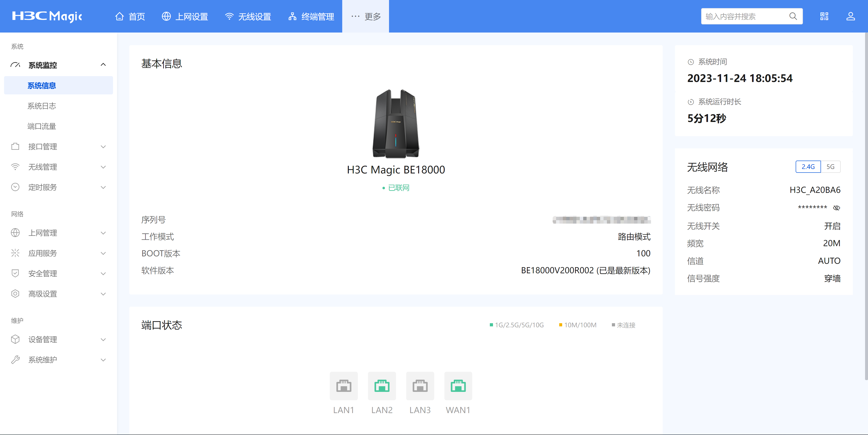Click the LAN3 port icon

coord(420,386)
